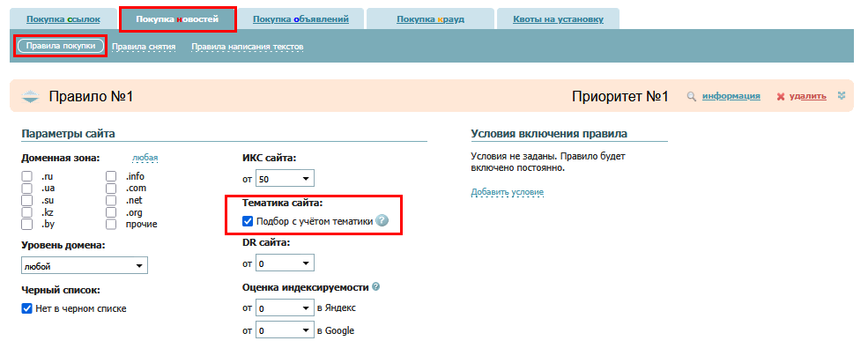Select the Правила покупки subtab

[61, 46]
